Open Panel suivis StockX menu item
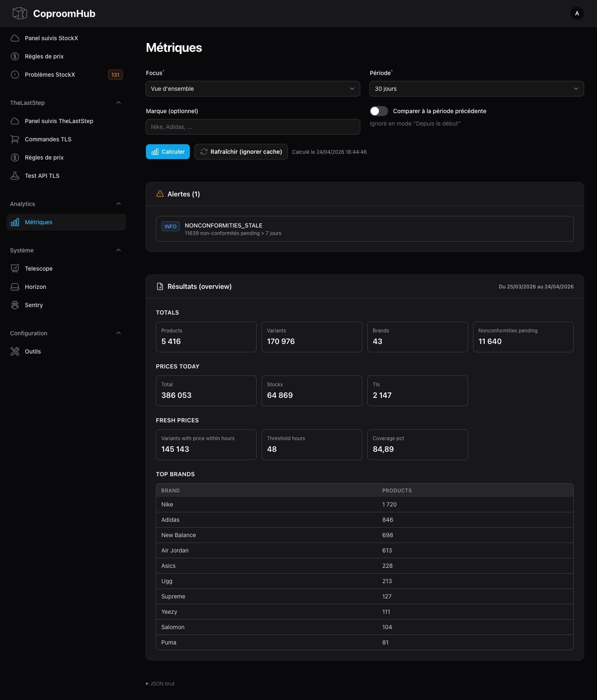The image size is (597, 700). [x=66, y=38]
